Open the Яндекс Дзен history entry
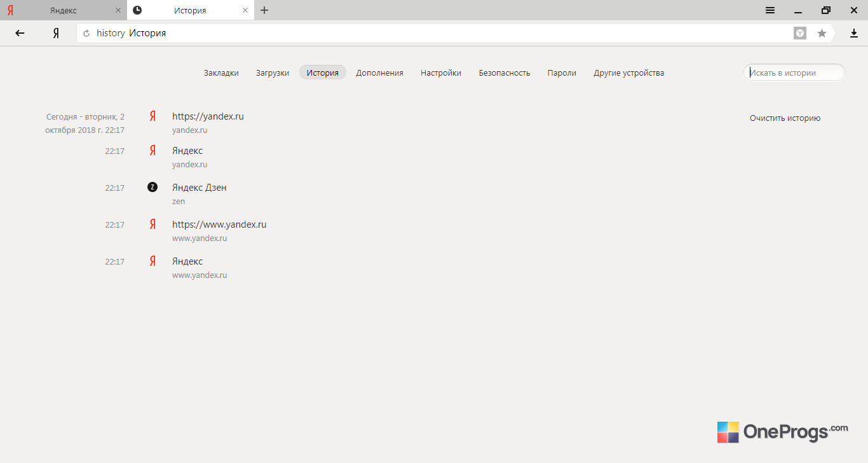This screenshot has width=868, height=463. pos(200,188)
